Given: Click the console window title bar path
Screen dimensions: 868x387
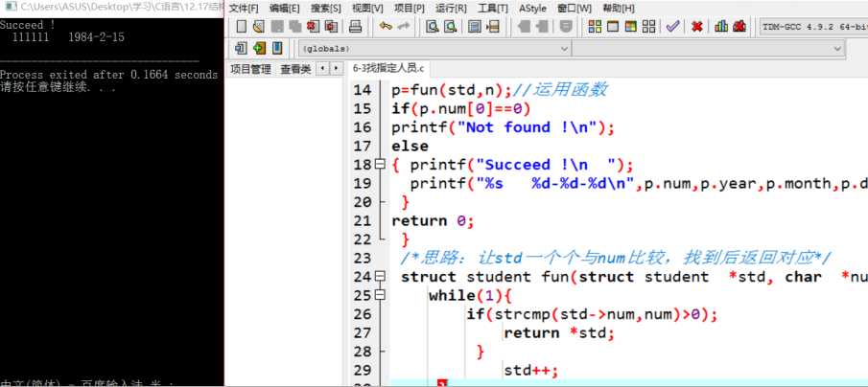Looking at the screenshot, I should 122,8.
